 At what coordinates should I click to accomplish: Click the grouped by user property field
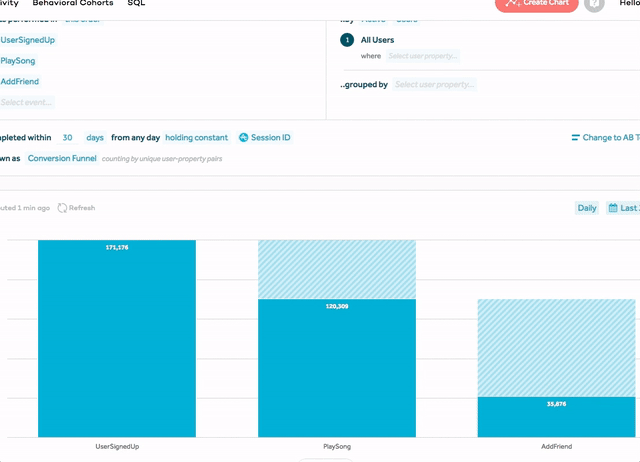(434, 85)
